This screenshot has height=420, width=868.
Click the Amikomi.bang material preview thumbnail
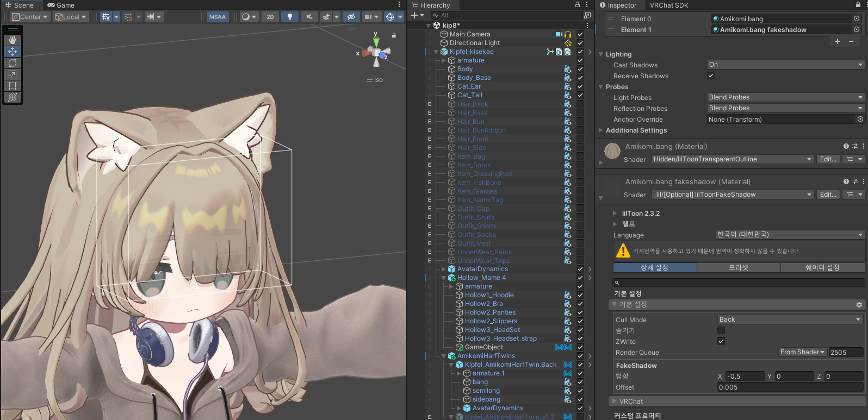point(612,151)
